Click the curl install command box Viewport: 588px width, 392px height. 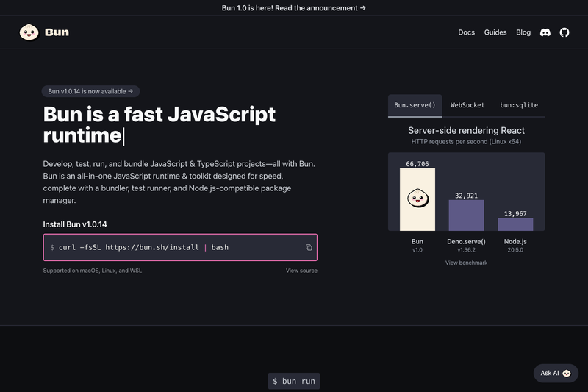point(180,247)
